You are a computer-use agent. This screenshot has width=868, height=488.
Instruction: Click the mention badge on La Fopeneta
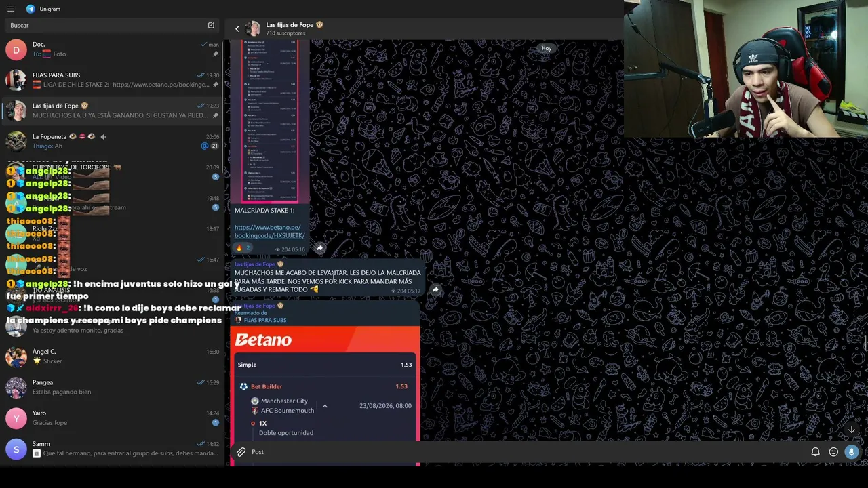(204, 146)
